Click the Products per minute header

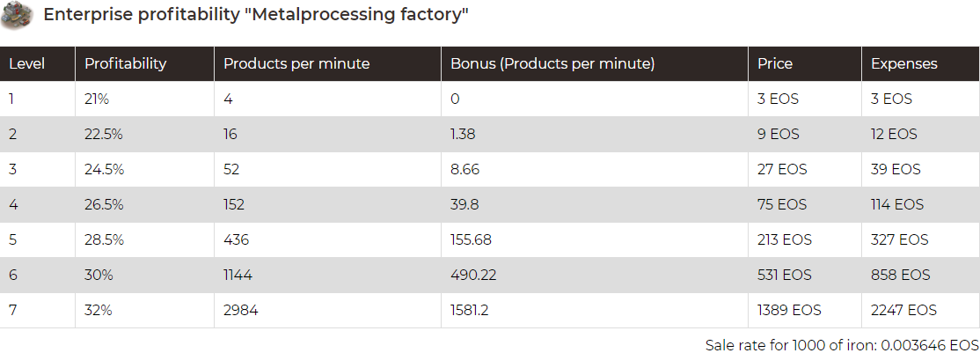coord(327,64)
